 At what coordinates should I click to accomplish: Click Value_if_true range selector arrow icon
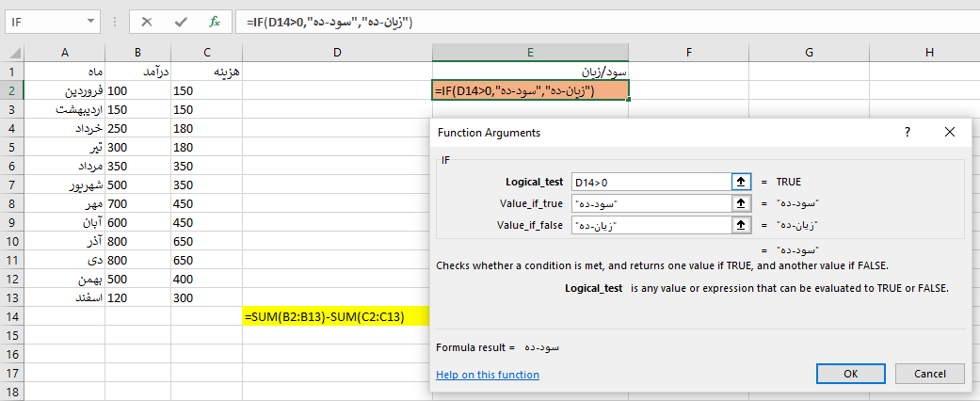739,203
